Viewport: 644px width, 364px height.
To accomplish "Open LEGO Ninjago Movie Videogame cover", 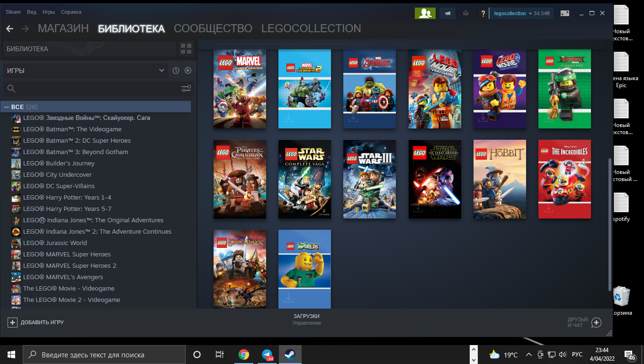I will click(x=564, y=89).
